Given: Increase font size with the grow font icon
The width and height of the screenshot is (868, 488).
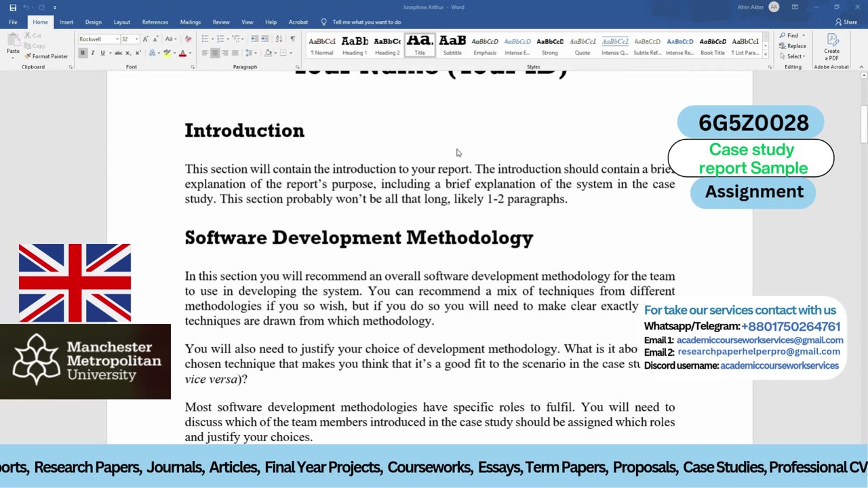Looking at the screenshot, I should [x=145, y=39].
